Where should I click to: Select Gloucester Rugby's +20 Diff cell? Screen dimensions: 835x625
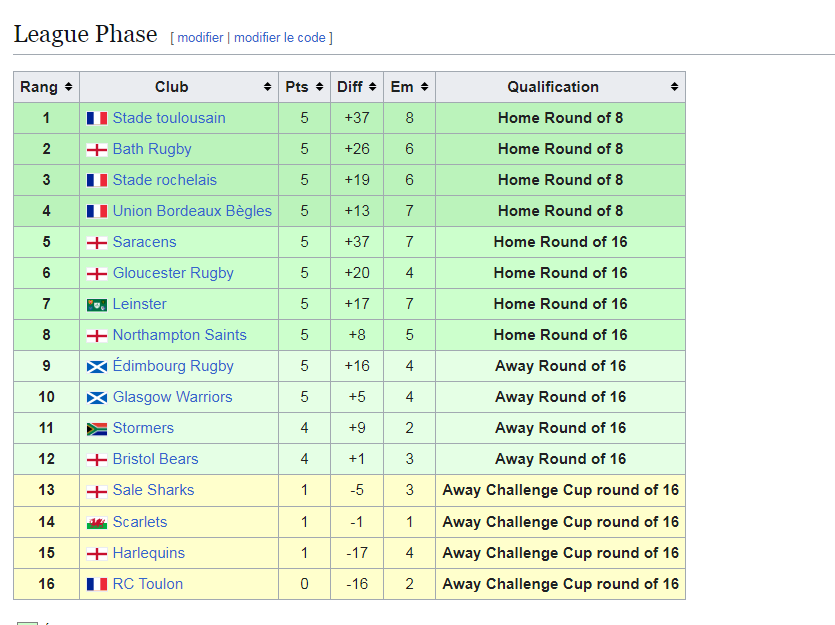[x=357, y=273]
